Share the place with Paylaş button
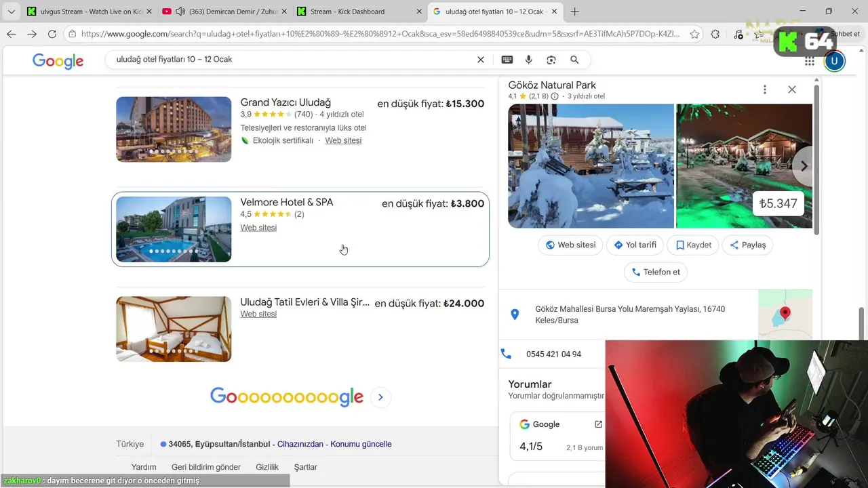 point(747,245)
